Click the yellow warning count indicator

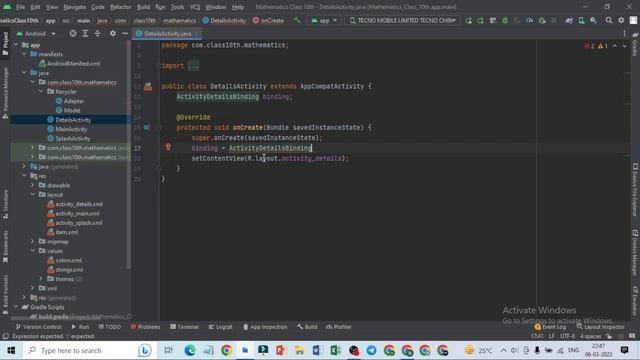point(603,46)
